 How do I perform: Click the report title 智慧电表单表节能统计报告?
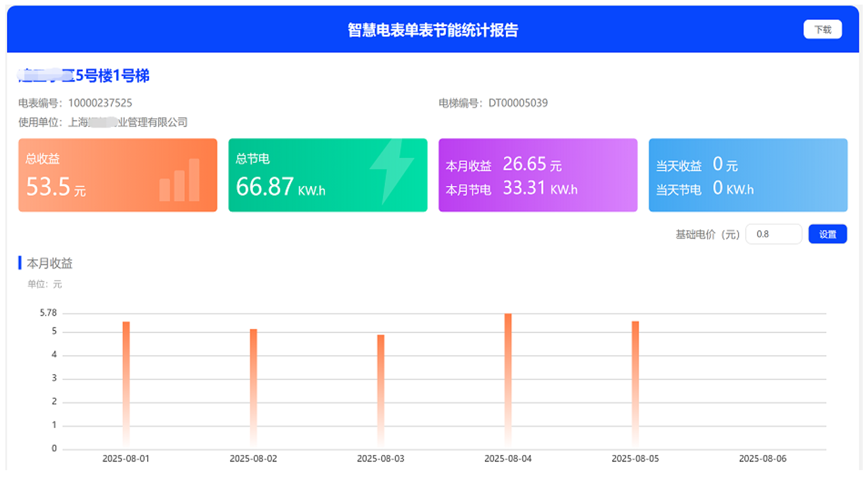point(433,30)
